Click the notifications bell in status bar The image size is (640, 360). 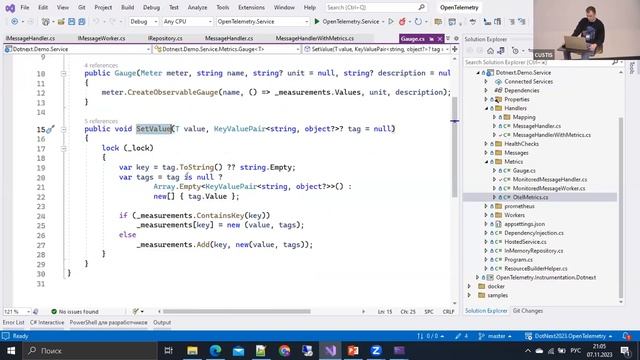[x=626, y=336]
